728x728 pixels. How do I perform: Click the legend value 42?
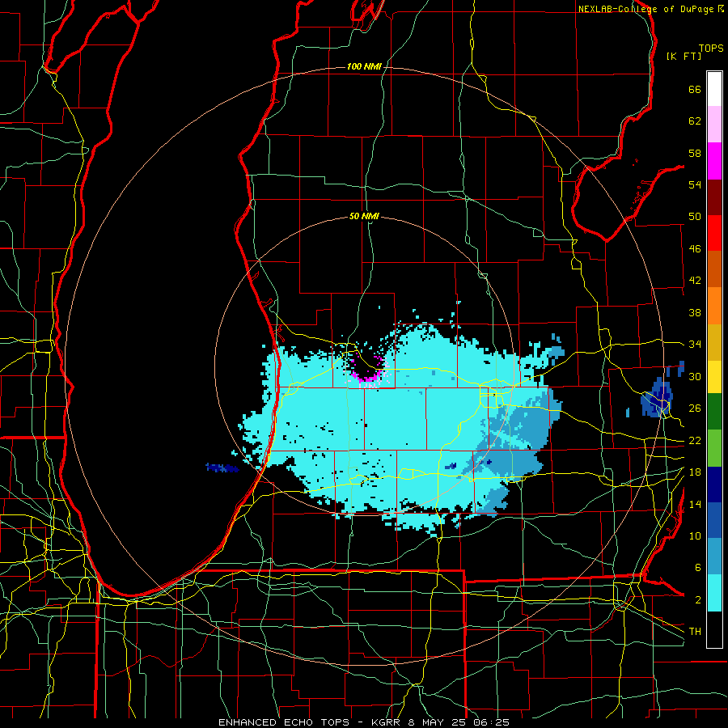[x=695, y=281]
